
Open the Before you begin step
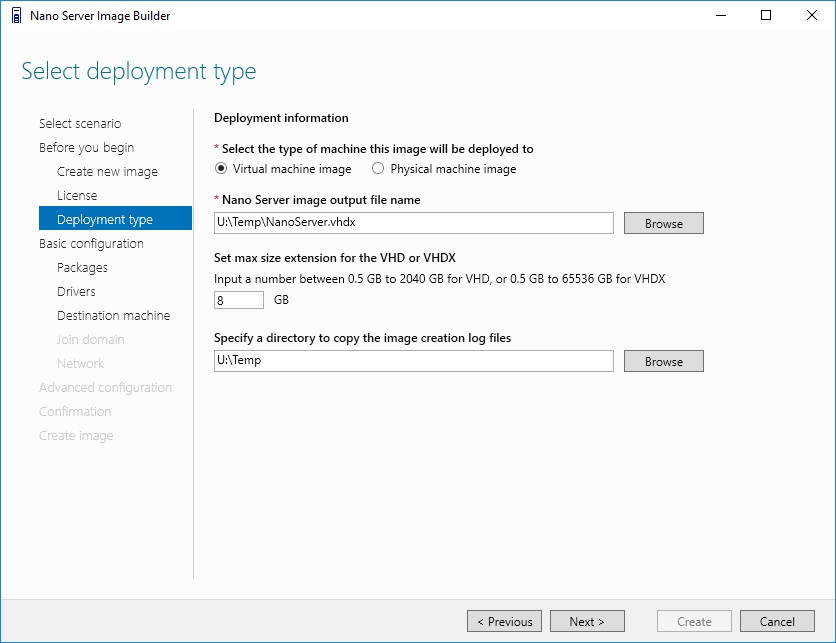click(x=86, y=148)
